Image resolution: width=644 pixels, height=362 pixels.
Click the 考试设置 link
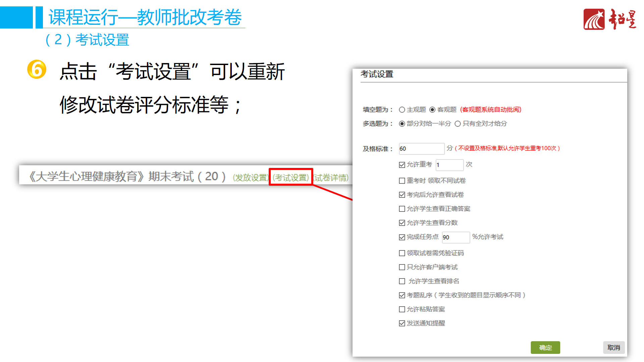[290, 177]
